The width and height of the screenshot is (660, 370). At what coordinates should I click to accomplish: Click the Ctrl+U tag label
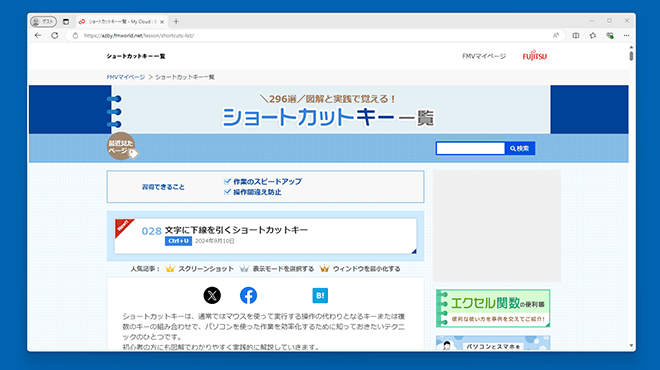178,241
